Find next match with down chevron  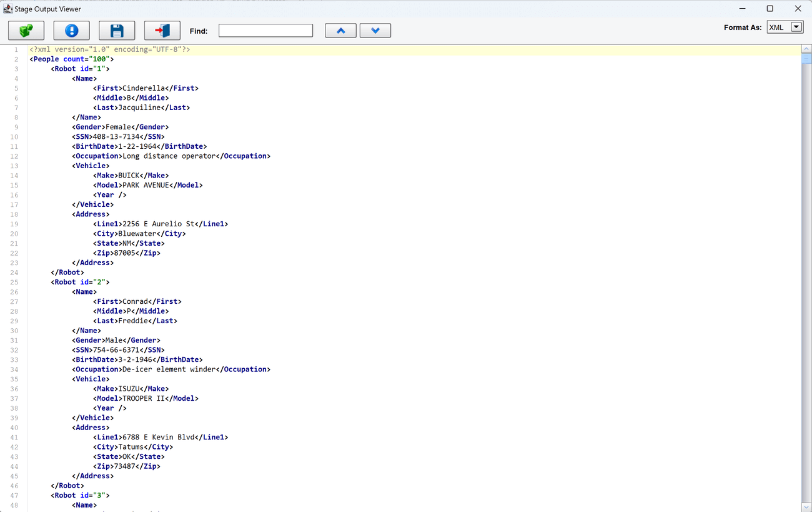[x=375, y=31]
